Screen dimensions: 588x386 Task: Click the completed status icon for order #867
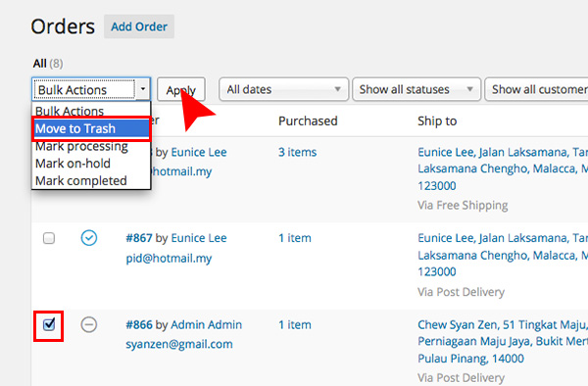(x=89, y=238)
